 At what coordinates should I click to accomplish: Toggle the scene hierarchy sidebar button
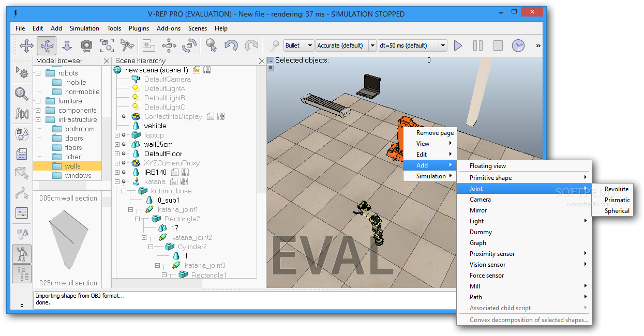(x=22, y=273)
